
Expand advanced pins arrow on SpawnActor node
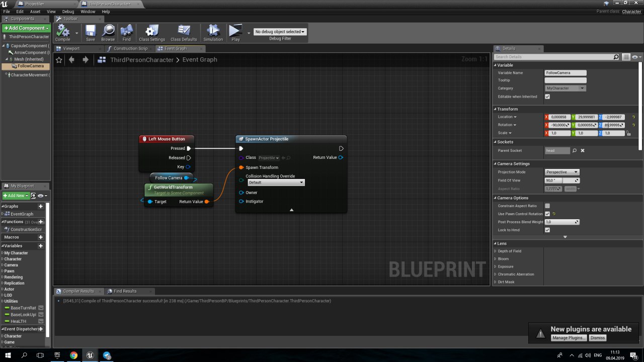point(291,210)
